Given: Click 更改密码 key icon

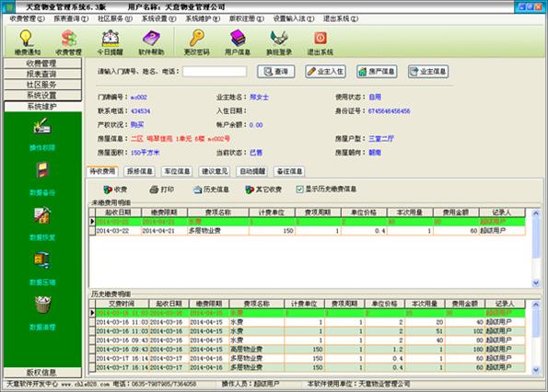Looking at the screenshot, I should [196, 42].
